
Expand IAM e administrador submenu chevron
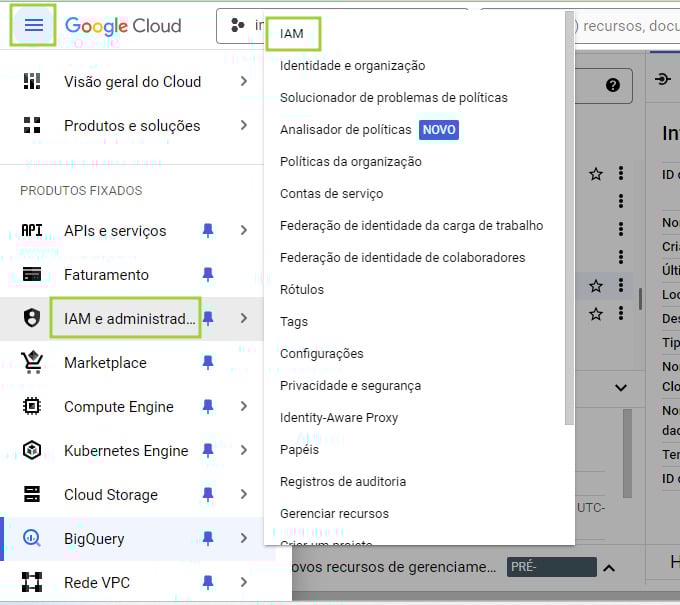(244, 318)
